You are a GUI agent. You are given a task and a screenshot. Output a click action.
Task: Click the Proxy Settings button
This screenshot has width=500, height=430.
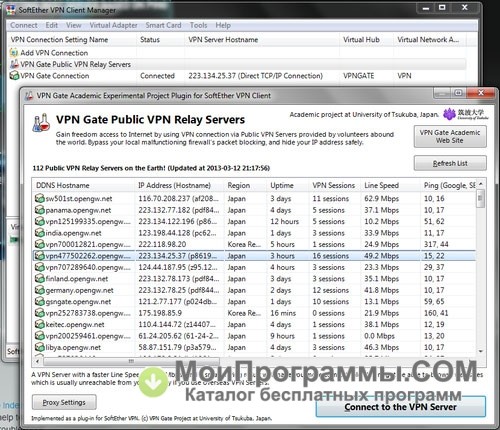click(64, 402)
